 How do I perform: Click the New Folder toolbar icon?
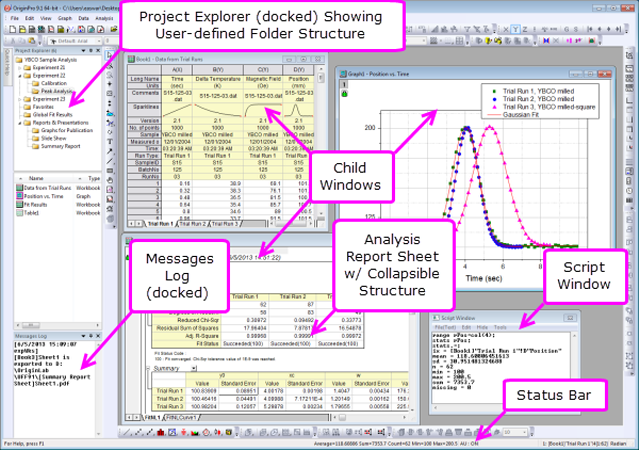[x=22, y=29]
